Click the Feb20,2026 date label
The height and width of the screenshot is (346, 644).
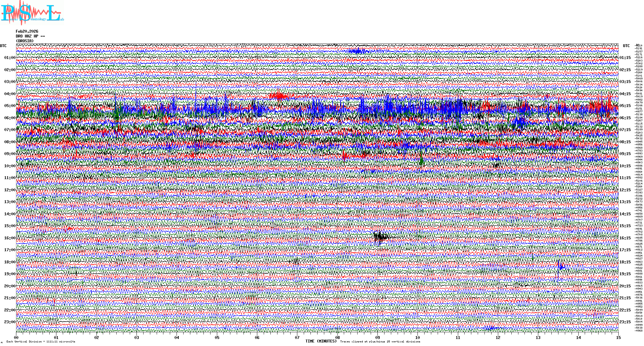click(x=27, y=31)
